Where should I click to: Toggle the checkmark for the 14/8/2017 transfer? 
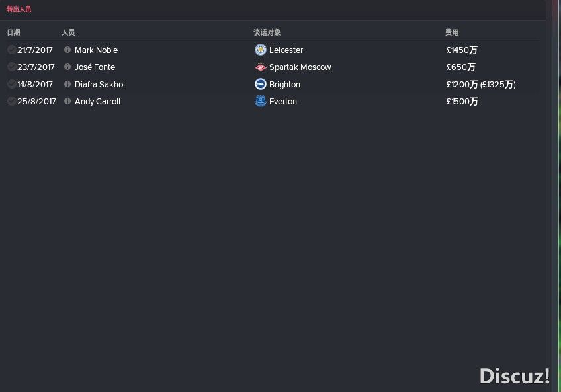11,84
